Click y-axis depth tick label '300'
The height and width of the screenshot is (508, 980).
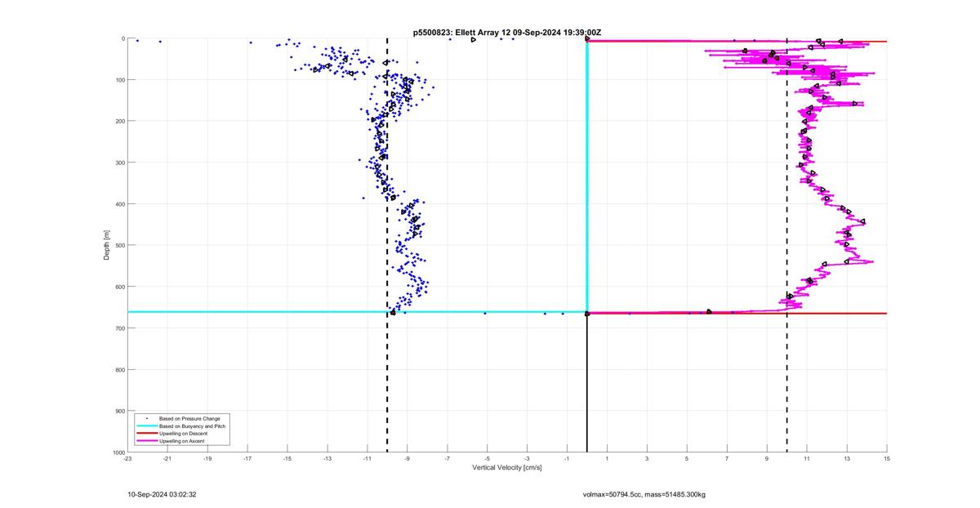tap(119, 163)
